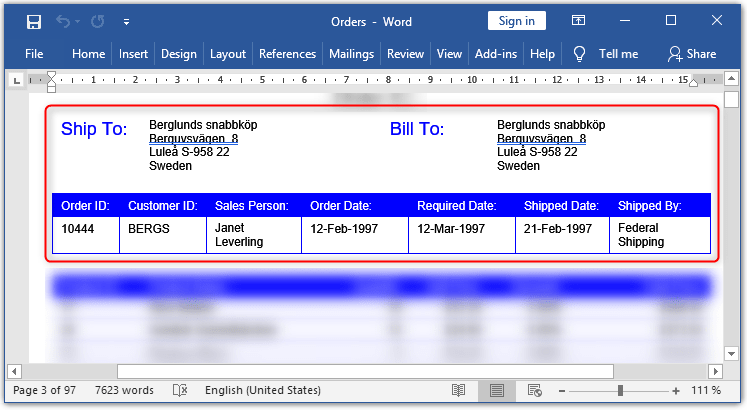Screen dimensions: 750x410
Task: Open the 111% zoom level dialog
Action: 708,390
